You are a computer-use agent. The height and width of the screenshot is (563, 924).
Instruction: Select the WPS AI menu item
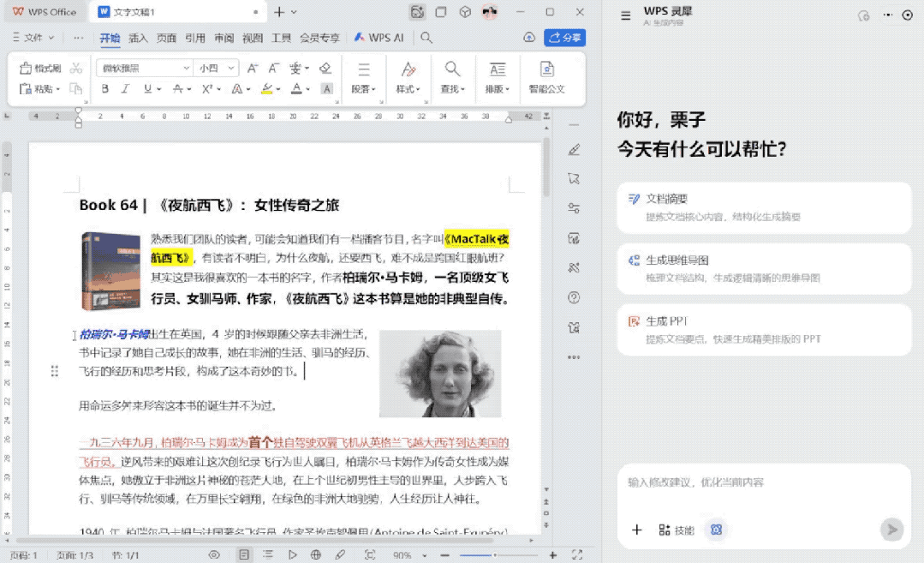coord(379,38)
